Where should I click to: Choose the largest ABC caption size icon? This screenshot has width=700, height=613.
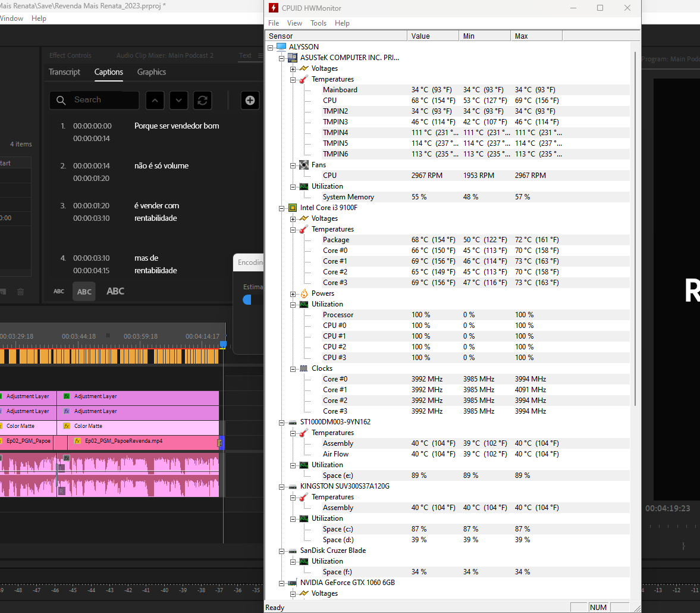(x=115, y=291)
